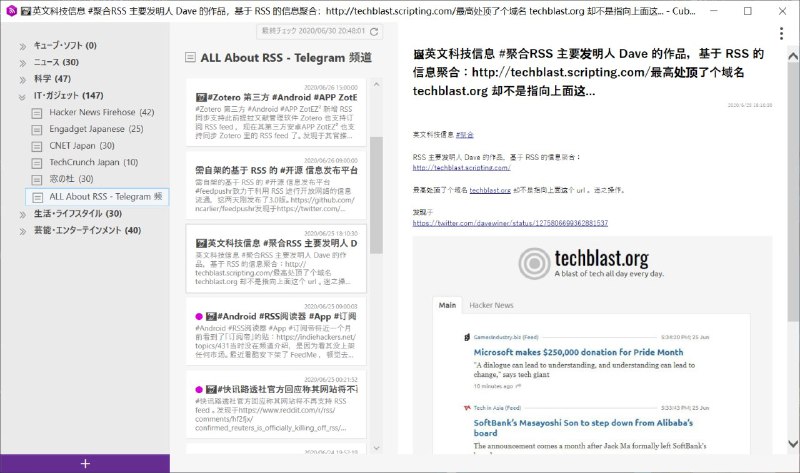Open the techblast.scripting.com link
The width and height of the screenshot is (800, 473).
454,168
